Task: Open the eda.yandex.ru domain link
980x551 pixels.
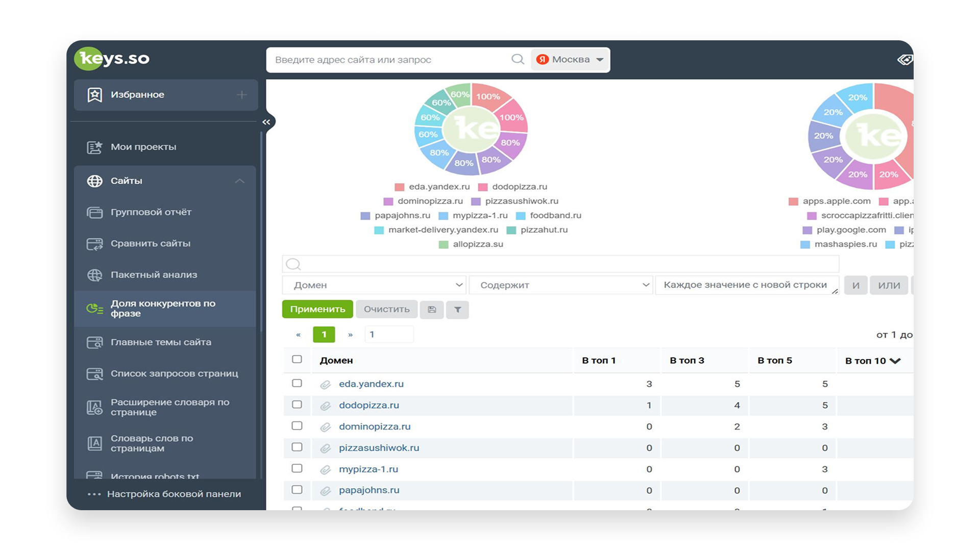Action: (371, 384)
